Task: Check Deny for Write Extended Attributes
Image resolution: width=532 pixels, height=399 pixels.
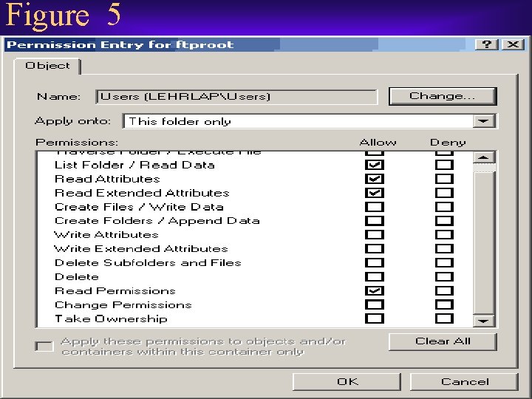Action: click(x=445, y=249)
